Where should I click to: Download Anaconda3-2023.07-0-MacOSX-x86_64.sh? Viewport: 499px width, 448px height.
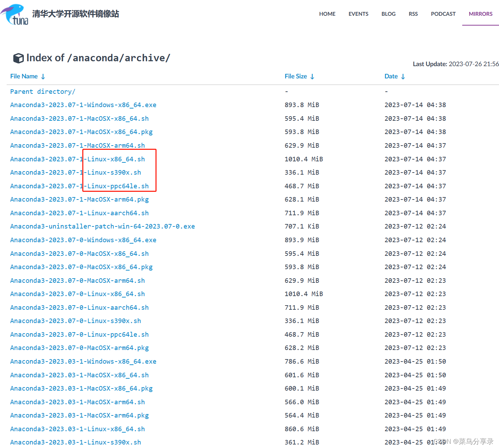(79, 254)
